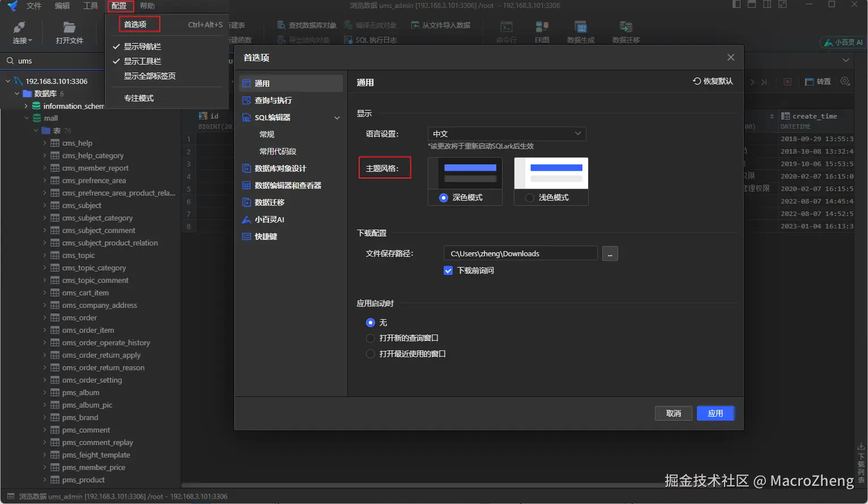Click the mall database icon
This screenshot has width=868, height=504.
click(x=37, y=118)
